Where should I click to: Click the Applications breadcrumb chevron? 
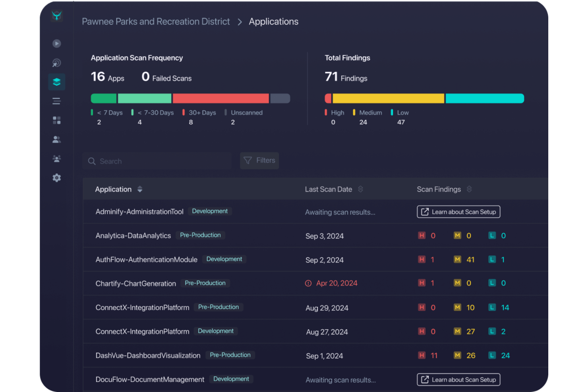240,22
